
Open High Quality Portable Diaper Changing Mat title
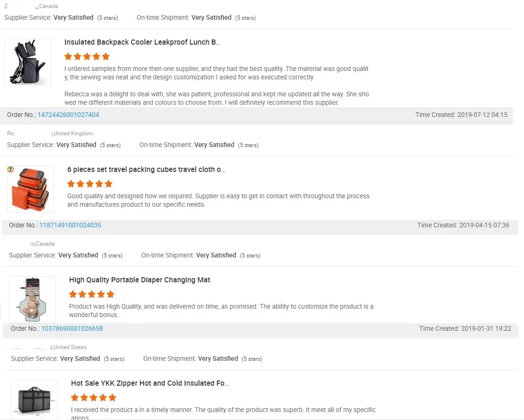(x=140, y=280)
